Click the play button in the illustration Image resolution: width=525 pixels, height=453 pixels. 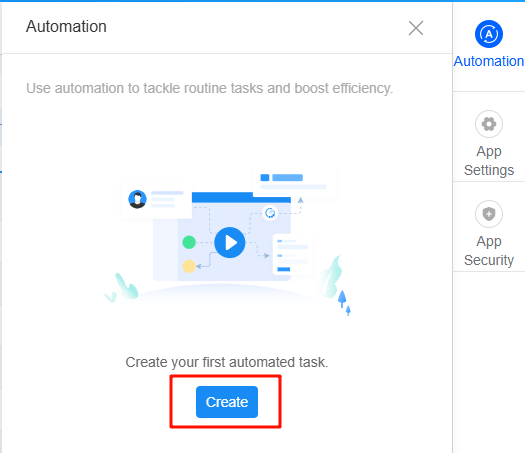[230, 242]
